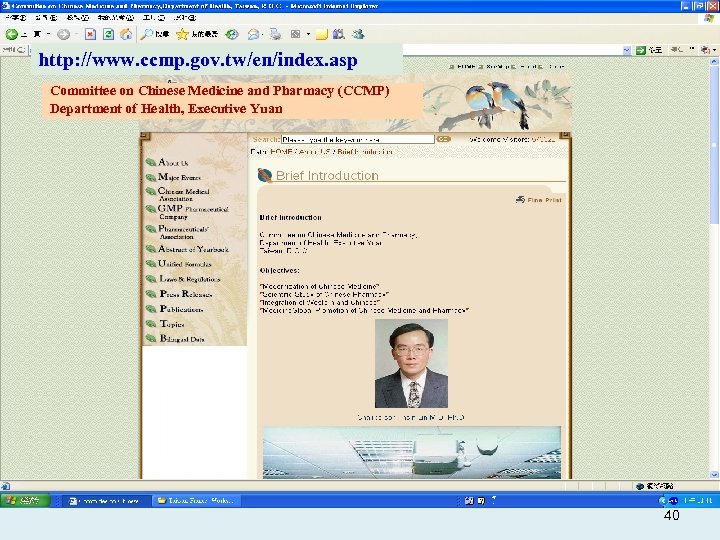Open GMP Pharmaceutical Company sidebar link
Image resolution: width=720 pixels, height=540 pixels.
[193, 212]
